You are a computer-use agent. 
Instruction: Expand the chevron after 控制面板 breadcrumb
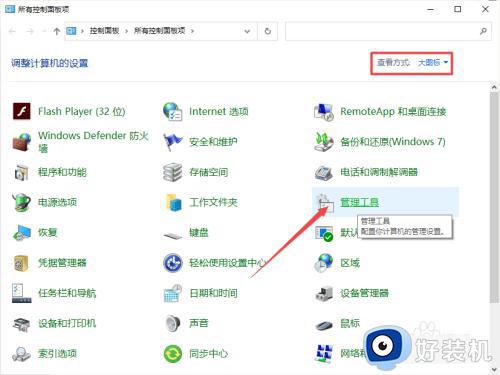point(127,31)
